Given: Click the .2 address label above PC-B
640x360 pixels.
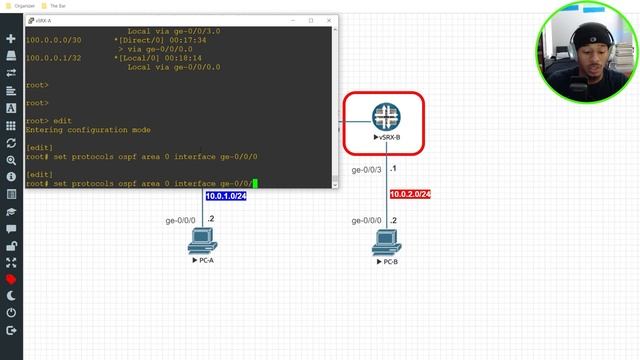Looking at the screenshot, I should point(393,221).
